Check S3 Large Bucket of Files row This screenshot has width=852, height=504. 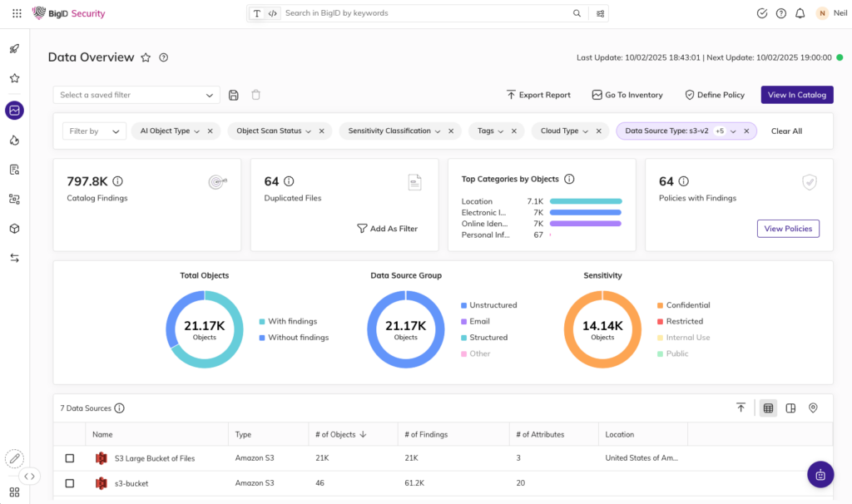[70, 458]
